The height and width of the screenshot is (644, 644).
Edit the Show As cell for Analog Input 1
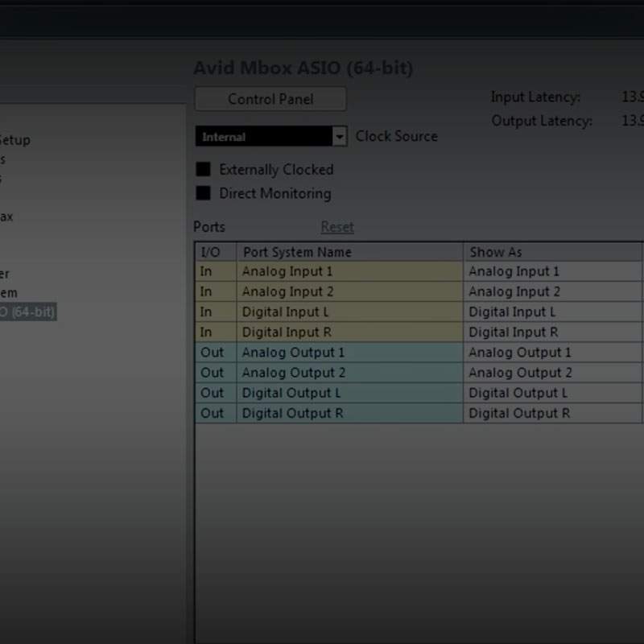553,271
